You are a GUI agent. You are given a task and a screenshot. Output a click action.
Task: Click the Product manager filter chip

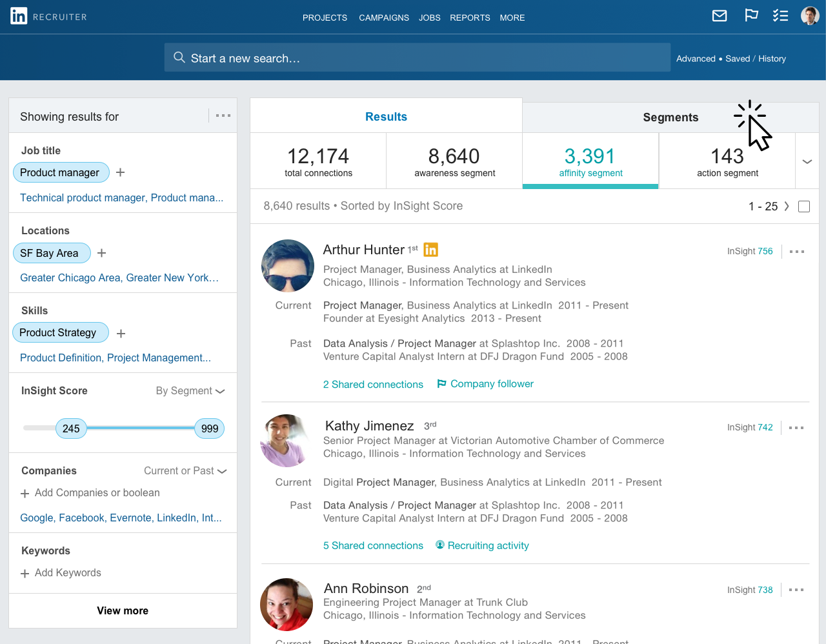coord(61,172)
